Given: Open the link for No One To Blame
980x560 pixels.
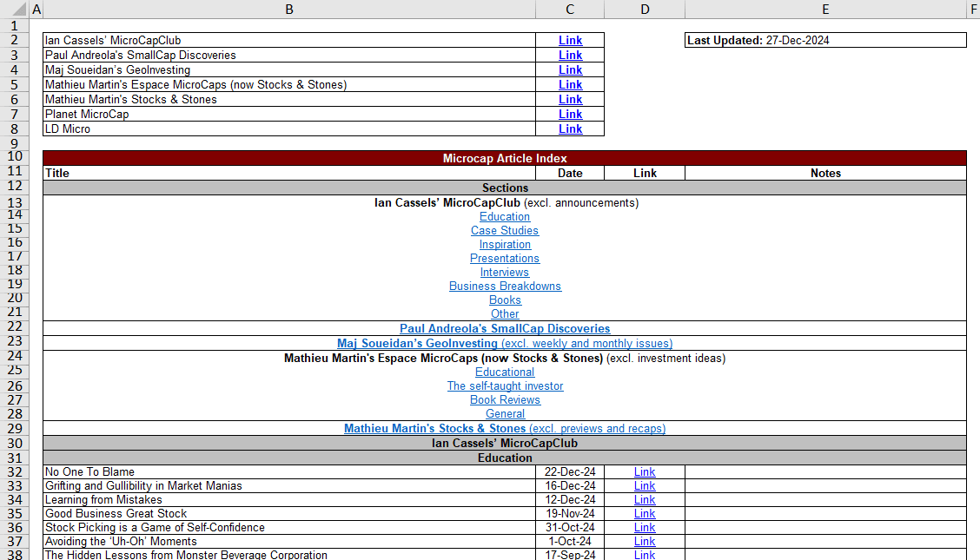Looking at the screenshot, I should (645, 472).
